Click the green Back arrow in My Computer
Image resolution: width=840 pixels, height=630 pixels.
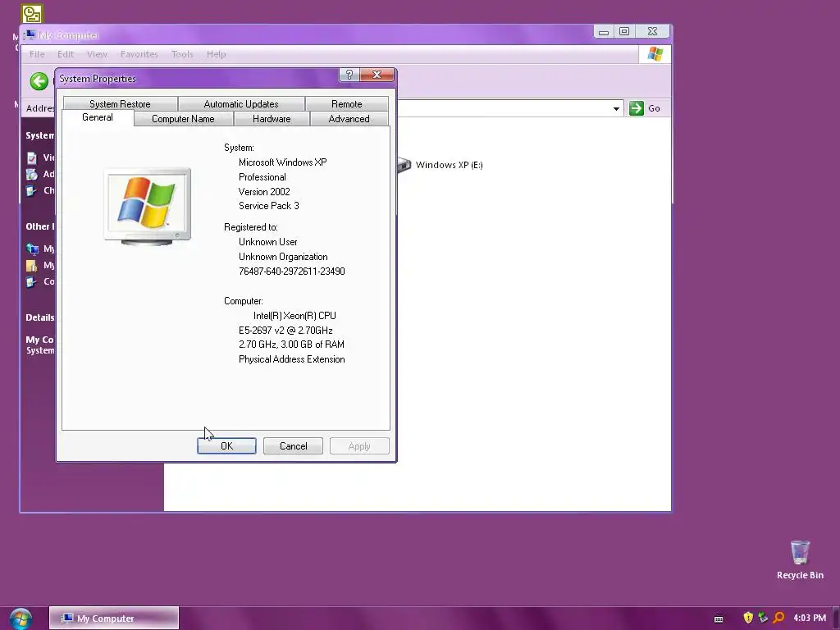tap(39, 81)
